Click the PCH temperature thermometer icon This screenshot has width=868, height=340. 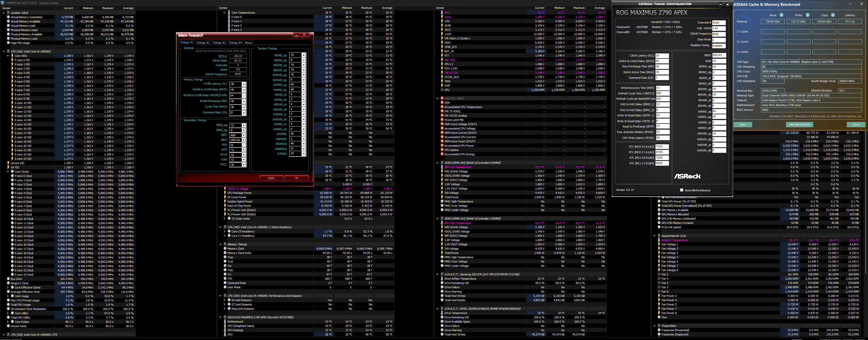[442, 12]
